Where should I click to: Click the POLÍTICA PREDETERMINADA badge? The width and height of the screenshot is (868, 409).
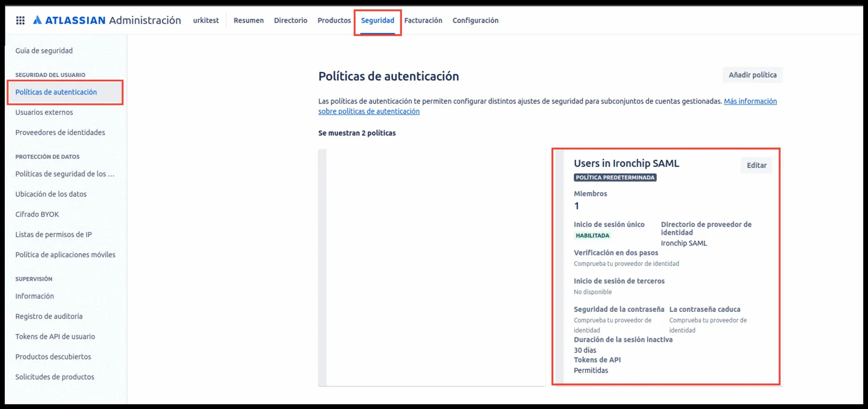[615, 177]
